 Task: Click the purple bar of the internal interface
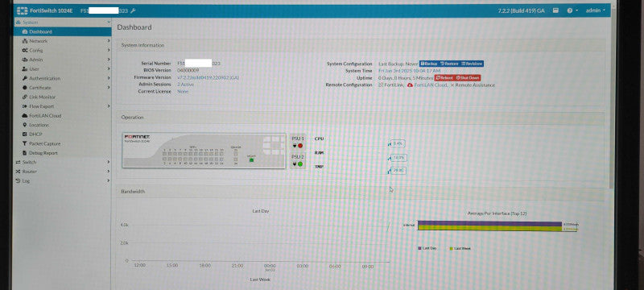coord(489,224)
